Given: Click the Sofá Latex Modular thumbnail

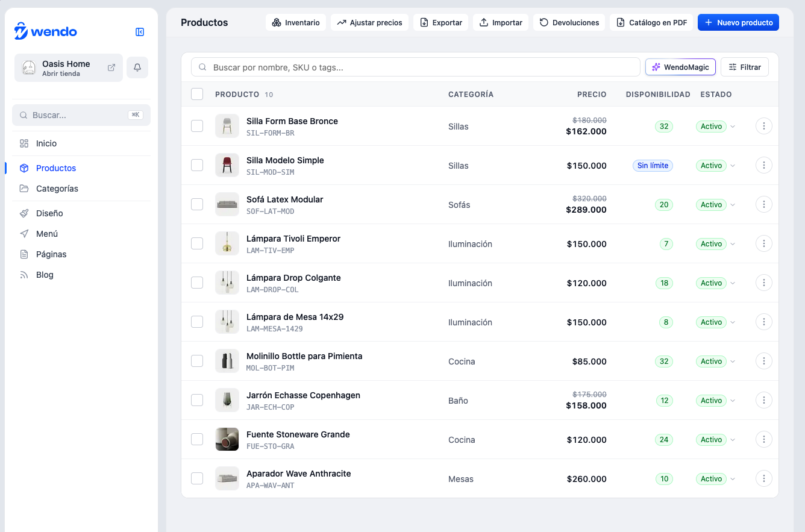Looking at the screenshot, I should pos(227,204).
